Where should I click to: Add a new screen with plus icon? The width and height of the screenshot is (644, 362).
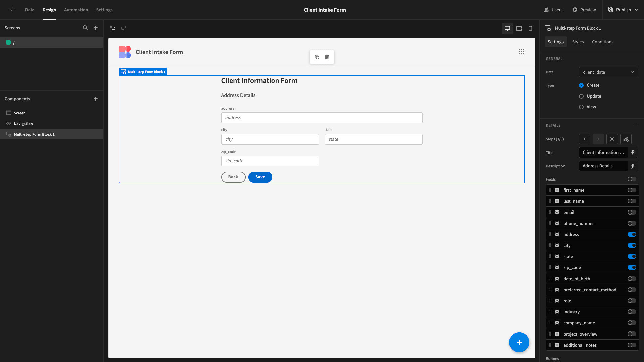click(x=96, y=28)
